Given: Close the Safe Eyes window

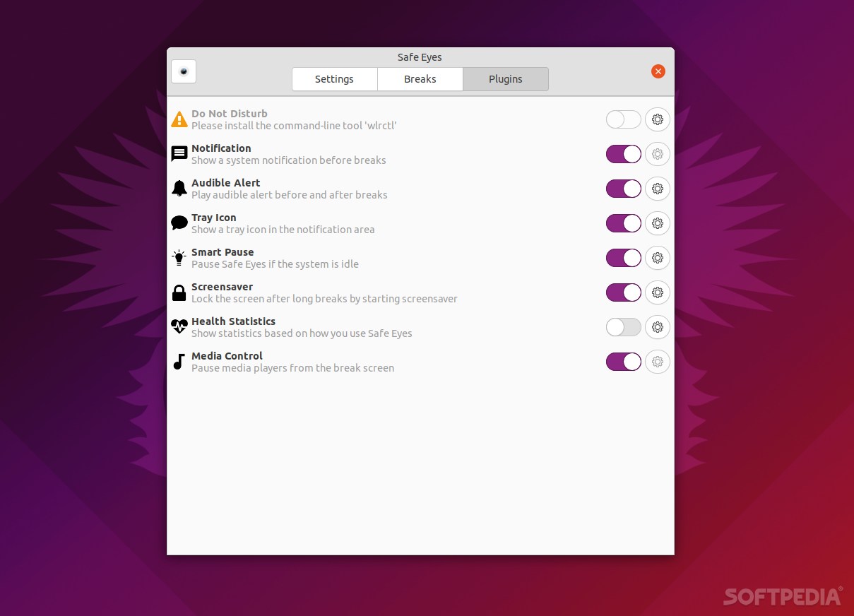Looking at the screenshot, I should tap(658, 71).
